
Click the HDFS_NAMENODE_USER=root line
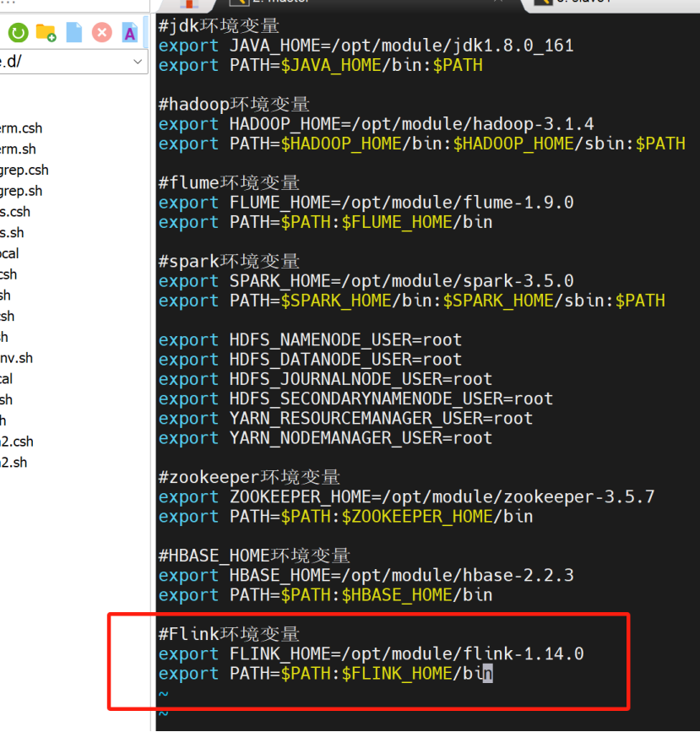point(310,340)
